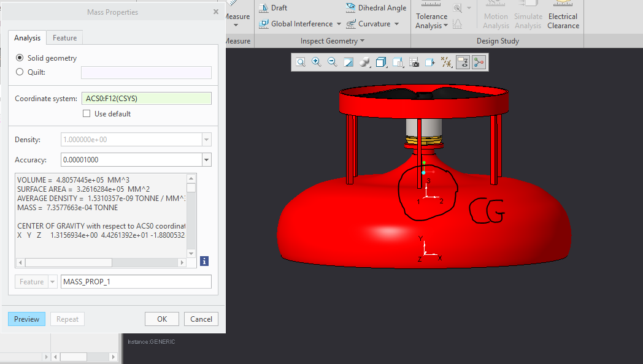Screen dimensions: 643x364
Task: Open the View Manager icon
Action: (x=398, y=63)
